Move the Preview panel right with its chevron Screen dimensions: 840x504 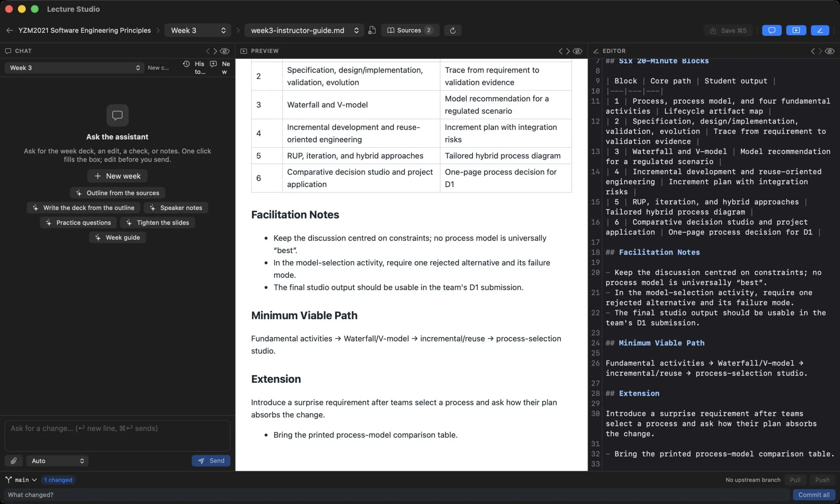568,51
